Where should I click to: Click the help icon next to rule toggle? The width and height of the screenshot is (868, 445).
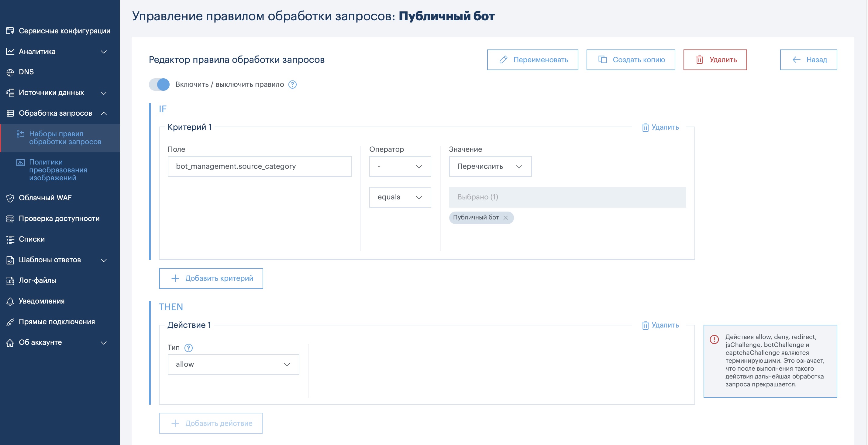(292, 84)
